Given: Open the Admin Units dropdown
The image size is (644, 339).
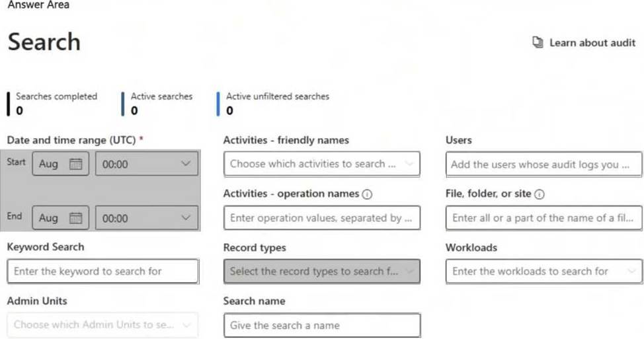Looking at the screenshot, I should pyautogui.click(x=102, y=325).
